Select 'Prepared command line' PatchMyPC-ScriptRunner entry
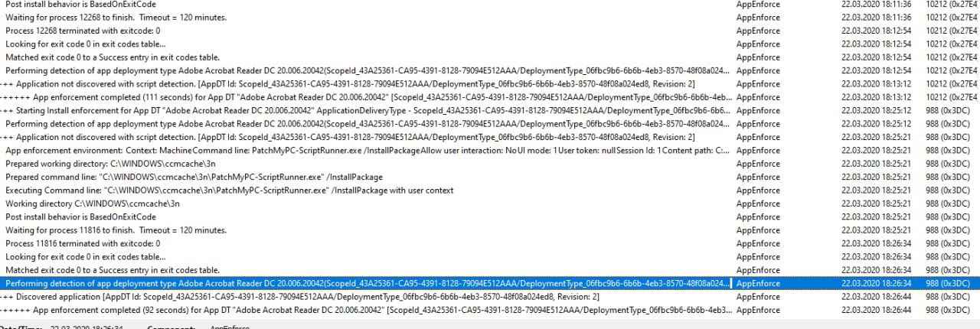980x329 pixels. pyautogui.click(x=490, y=177)
